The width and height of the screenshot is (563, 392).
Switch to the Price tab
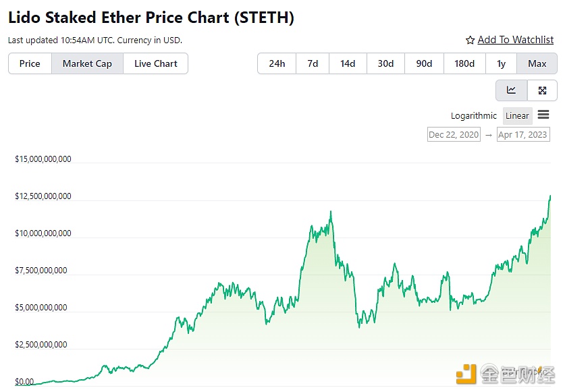point(30,64)
